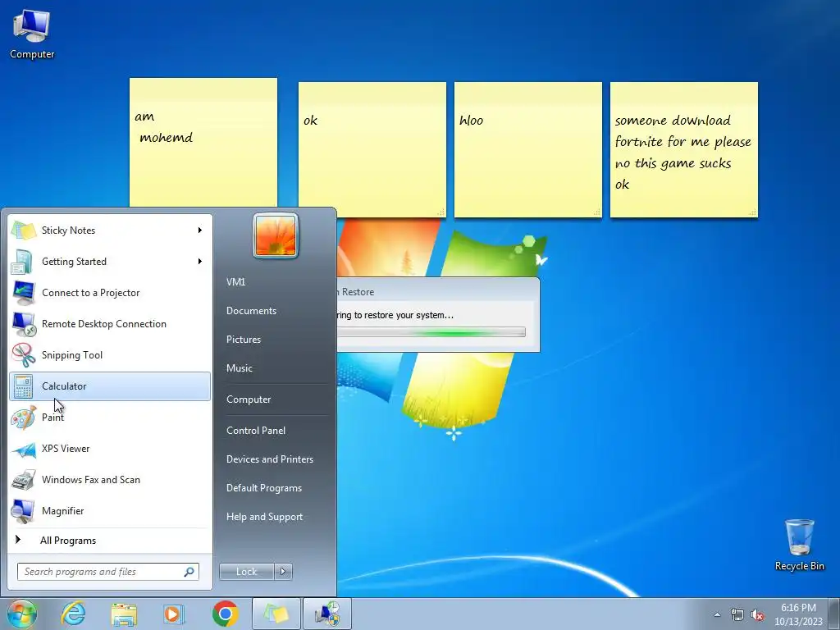Open Default Programs
The width and height of the screenshot is (840, 630).
[263, 488]
